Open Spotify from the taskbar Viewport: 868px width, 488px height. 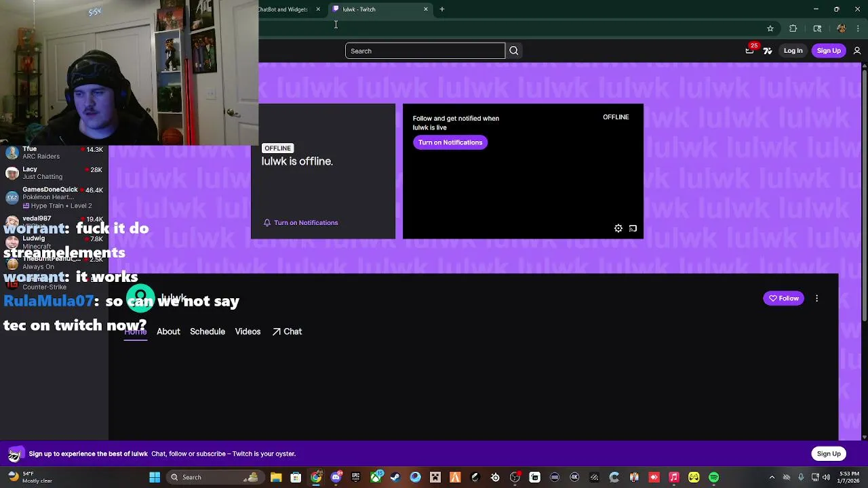[713, 477]
